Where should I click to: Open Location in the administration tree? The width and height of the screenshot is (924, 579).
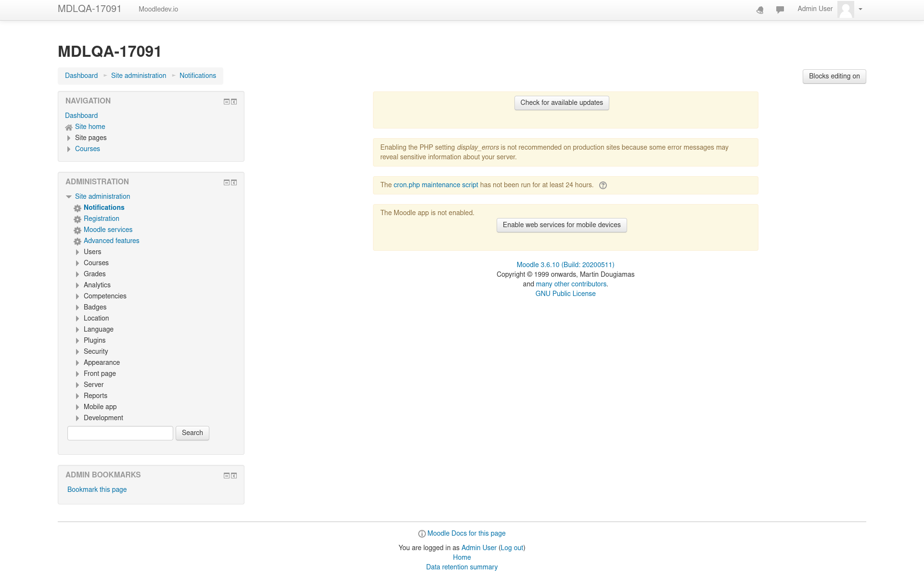[x=96, y=318]
